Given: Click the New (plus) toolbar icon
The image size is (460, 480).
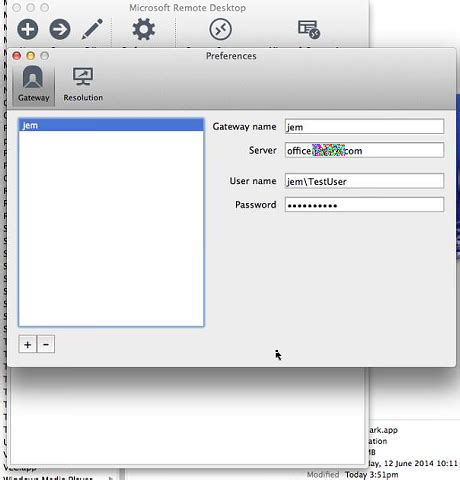Looking at the screenshot, I should coord(27,29).
